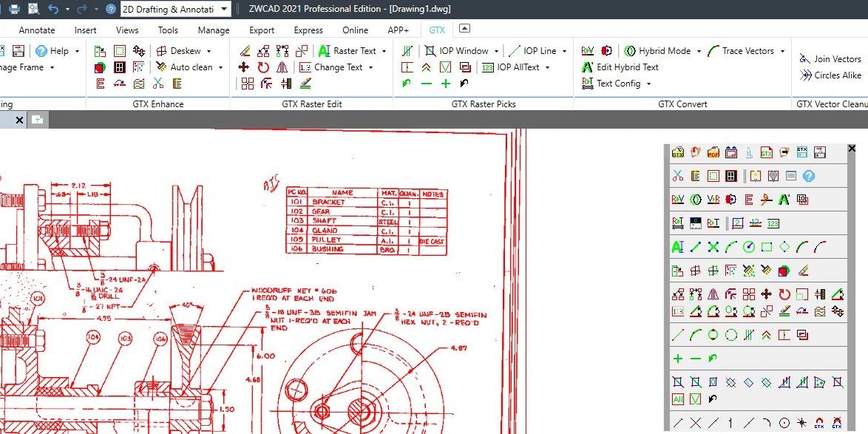Collapse the ribbon using the minimize toggle

click(465, 29)
